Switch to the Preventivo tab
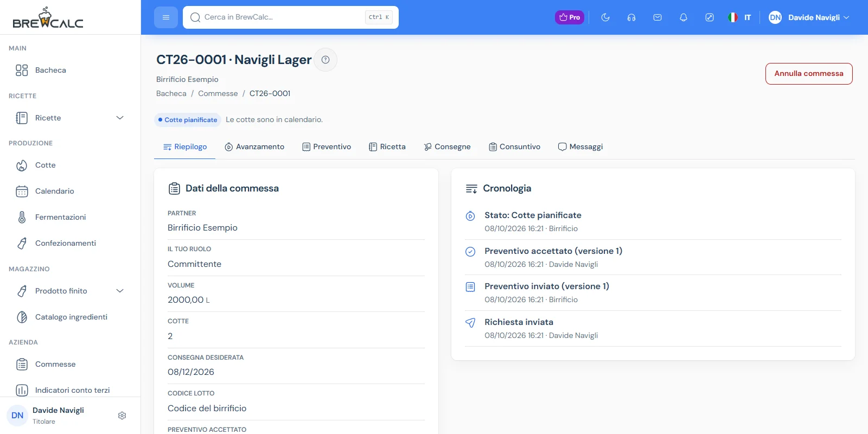Image resolution: width=868 pixels, height=434 pixels. click(327, 147)
